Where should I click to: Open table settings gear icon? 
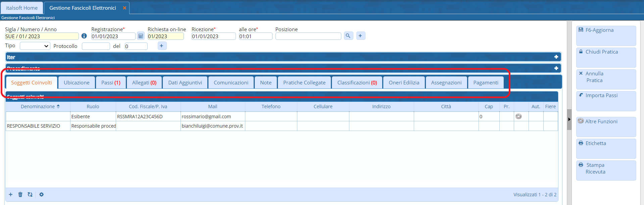coord(41,195)
